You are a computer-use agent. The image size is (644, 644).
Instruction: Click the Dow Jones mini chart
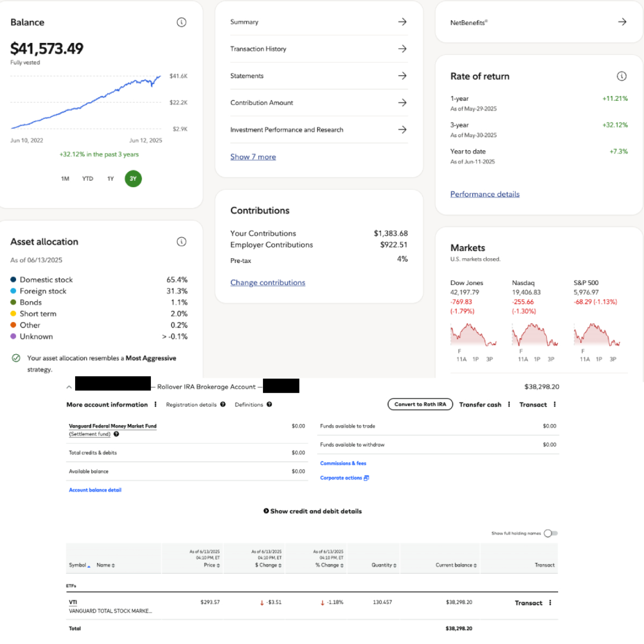pos(473,335)
